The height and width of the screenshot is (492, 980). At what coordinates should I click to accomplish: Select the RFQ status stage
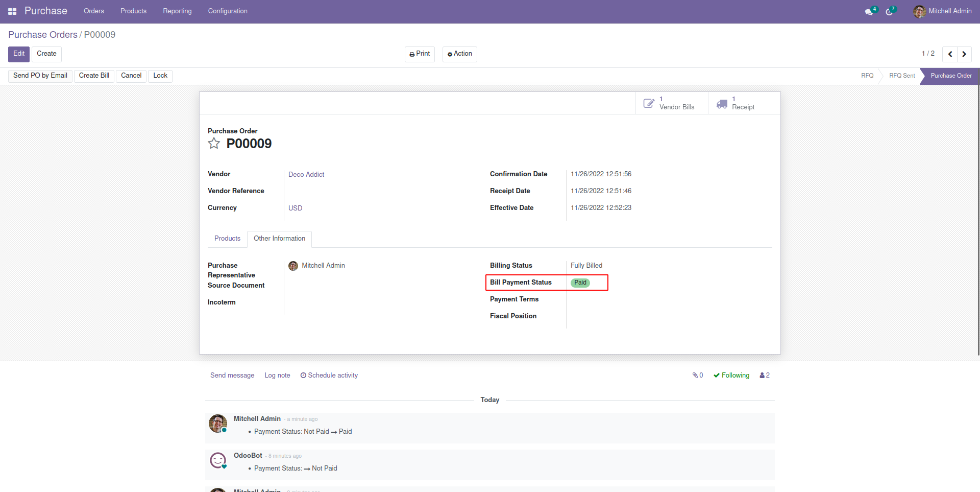coord(867,76)
